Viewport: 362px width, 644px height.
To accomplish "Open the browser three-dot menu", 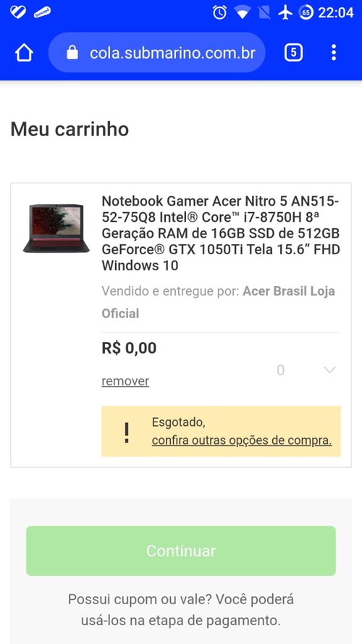I will pyautogui.click(x=334, y=53).
